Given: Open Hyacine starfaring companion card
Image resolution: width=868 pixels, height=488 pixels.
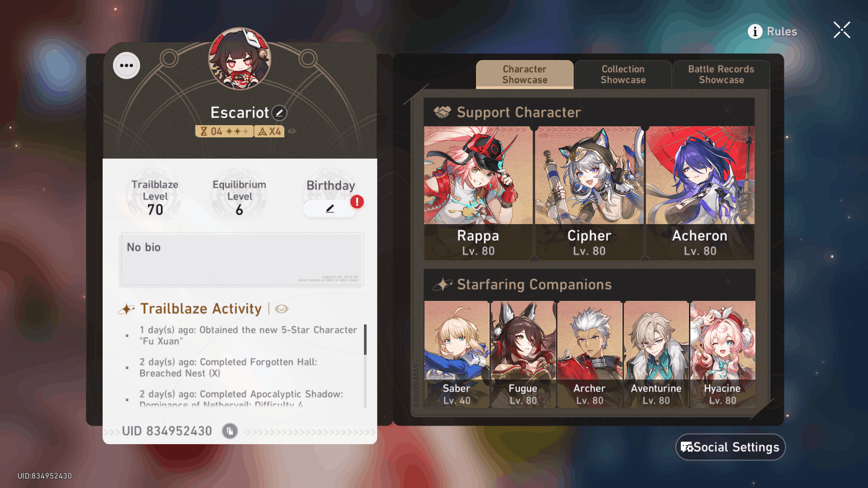Looking at the screenshot, I should 722,355.
